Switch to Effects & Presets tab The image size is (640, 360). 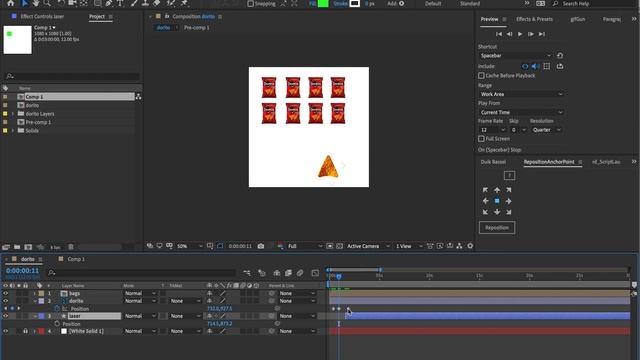tap(534, 19)
